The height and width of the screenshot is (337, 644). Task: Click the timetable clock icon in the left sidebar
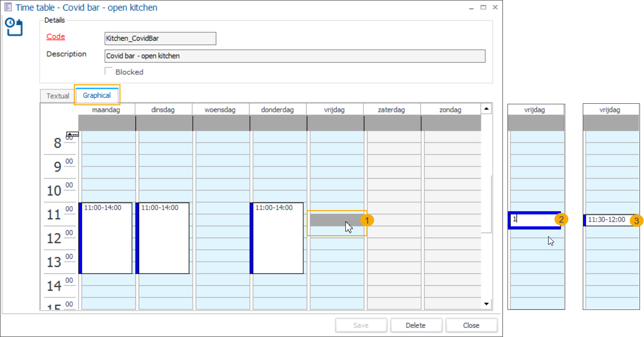tap(15, 28)
